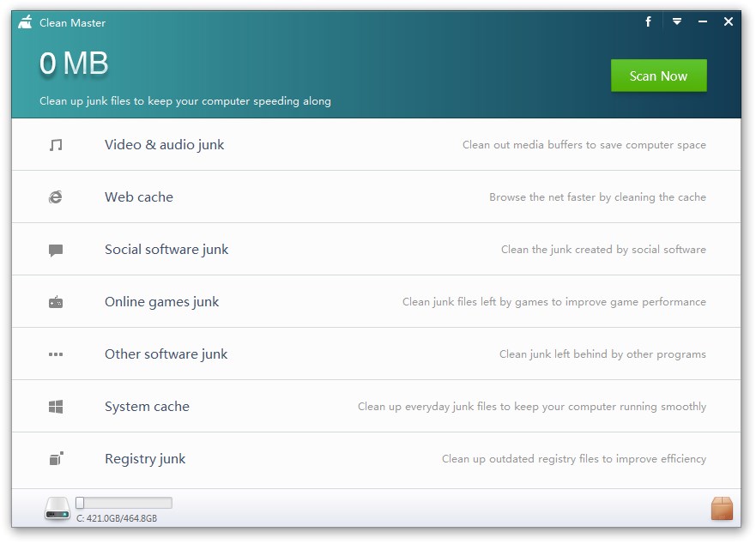Viewport: 756px width, 544px height.
Task: Click the Clean Master title text
Action: (x=72, y=22)
